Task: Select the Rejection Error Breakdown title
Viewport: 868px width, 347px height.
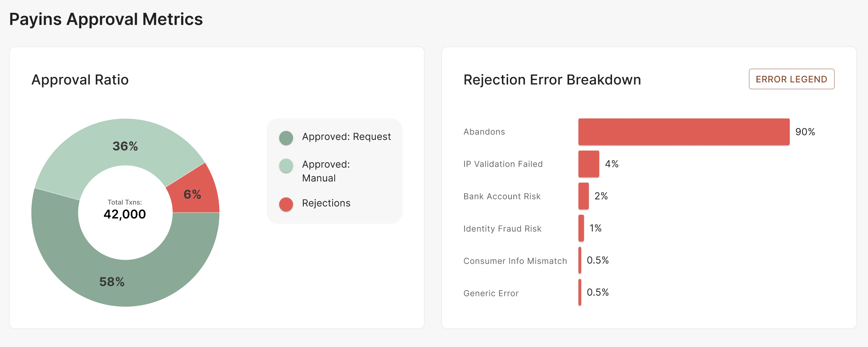Action: [x=553, y=80]
